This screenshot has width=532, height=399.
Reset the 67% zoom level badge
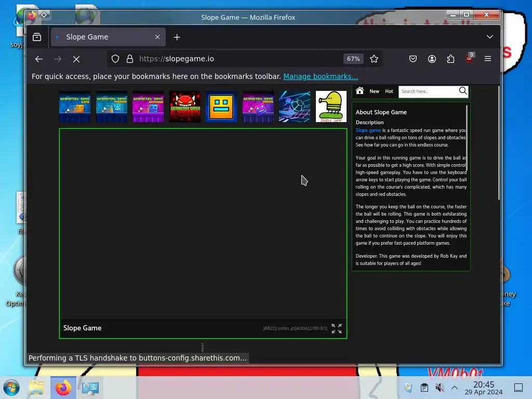coord(353,59)
